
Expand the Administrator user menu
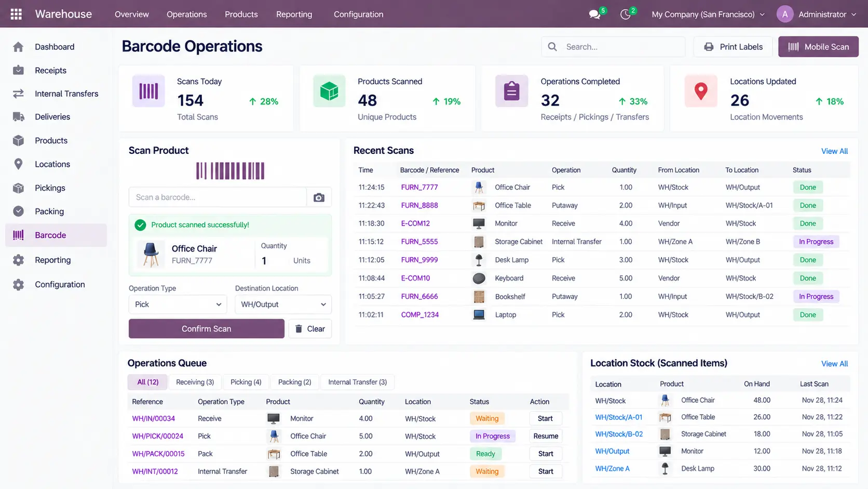click(x=817, y=15)
